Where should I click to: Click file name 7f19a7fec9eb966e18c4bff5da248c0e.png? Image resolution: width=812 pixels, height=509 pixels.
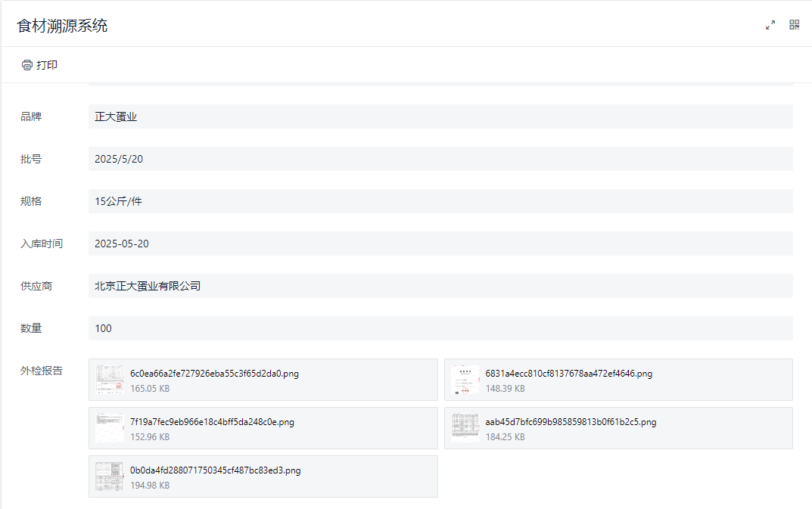[212, 422]
